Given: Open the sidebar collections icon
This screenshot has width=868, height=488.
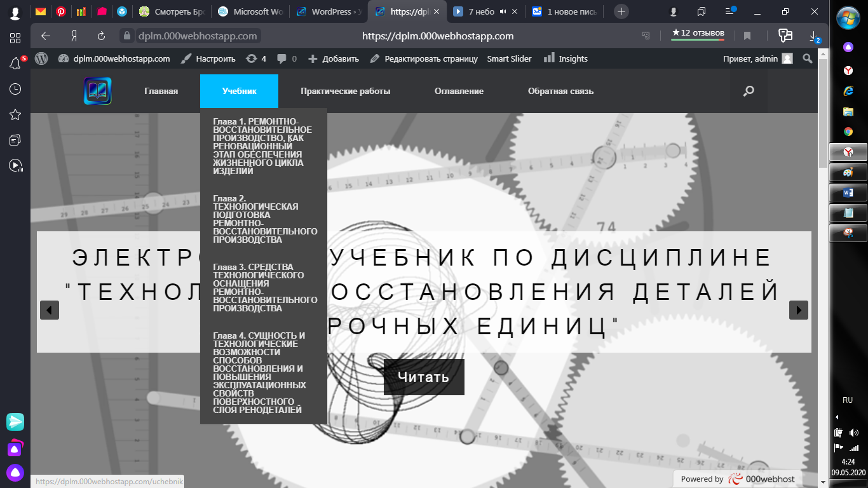Looking at the screenshot, I should coord(15,140).
